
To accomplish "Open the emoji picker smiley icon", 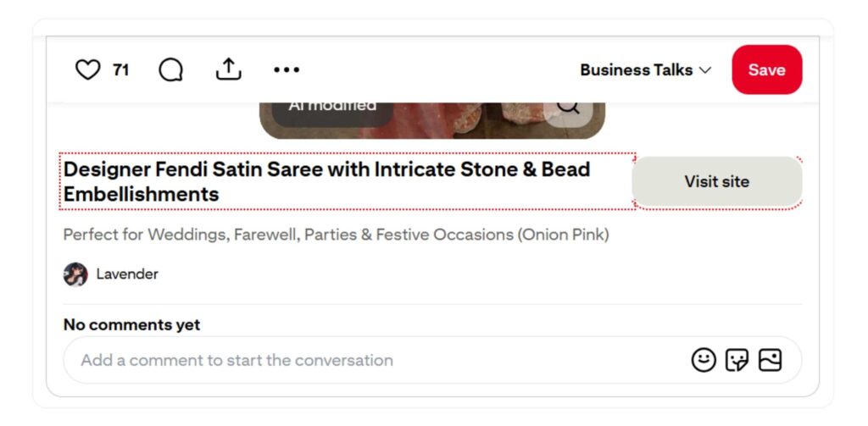I will click(x=704, y=360).
